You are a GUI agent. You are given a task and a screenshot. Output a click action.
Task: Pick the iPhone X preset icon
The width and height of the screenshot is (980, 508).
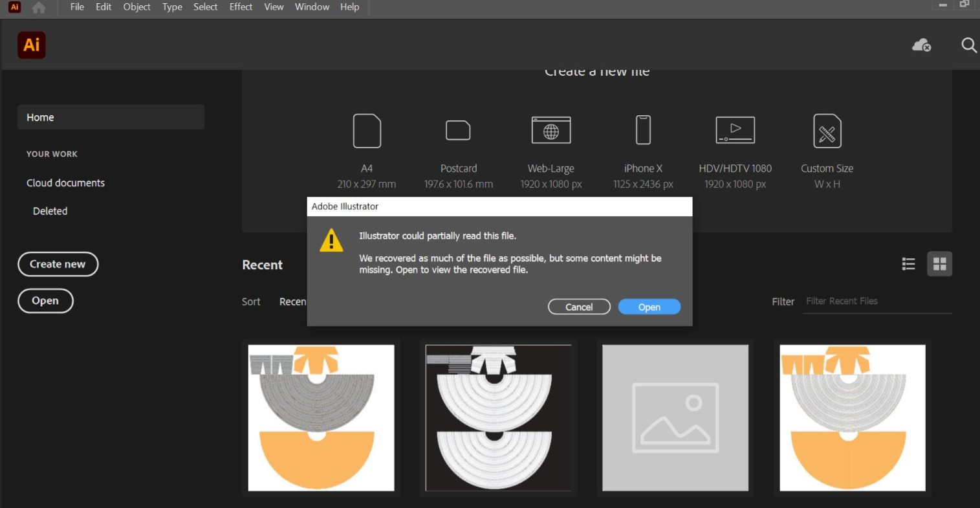[x=643, y=131]
